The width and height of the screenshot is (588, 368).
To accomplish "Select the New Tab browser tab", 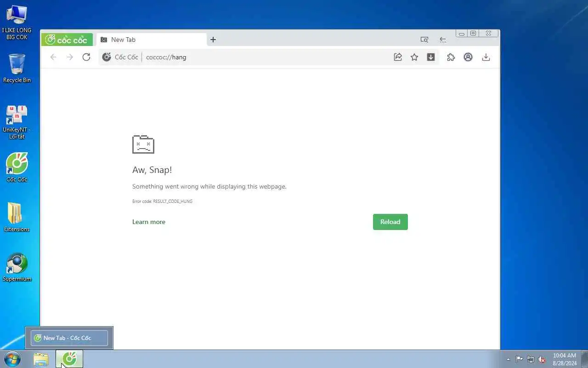I will [x=152, y=40].
